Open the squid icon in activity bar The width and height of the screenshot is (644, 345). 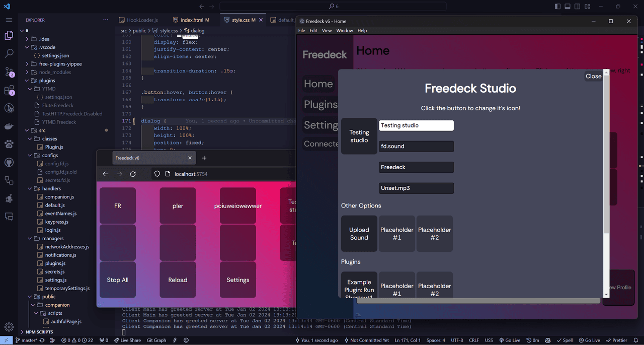tap(9, 198)
